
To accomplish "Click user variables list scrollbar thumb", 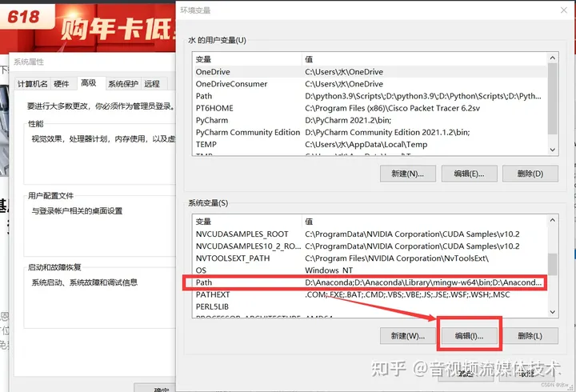I will coord(553,99).
